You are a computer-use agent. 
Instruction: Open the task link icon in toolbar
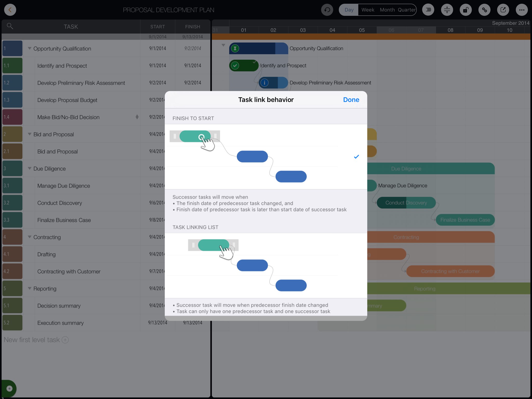(x=484, y=10)
